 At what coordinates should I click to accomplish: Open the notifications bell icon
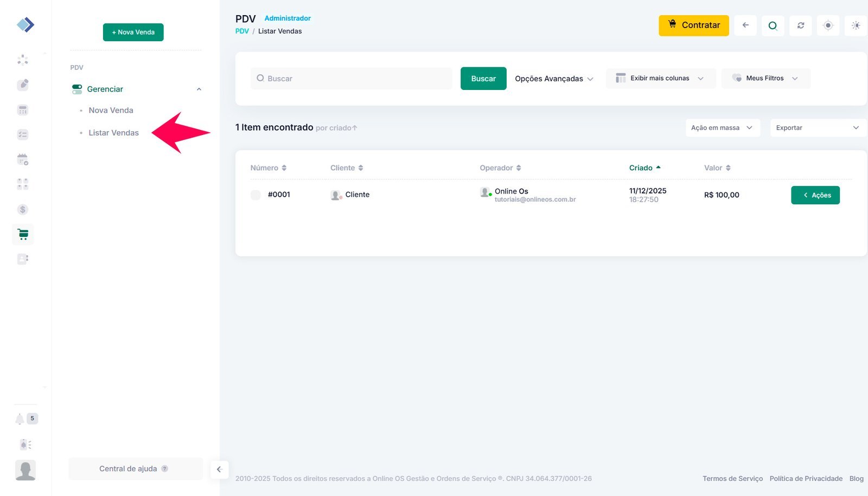tap(20, 418)
